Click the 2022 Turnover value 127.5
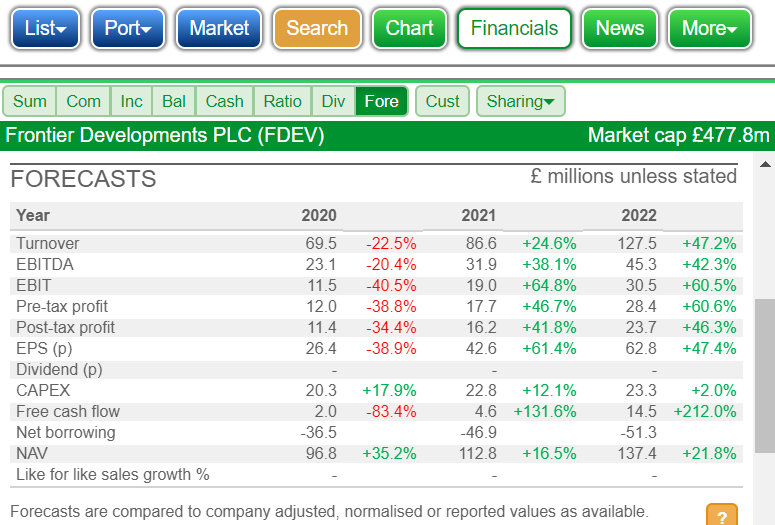This screenshot has height=525, width=775. click(x=637, y=244)
